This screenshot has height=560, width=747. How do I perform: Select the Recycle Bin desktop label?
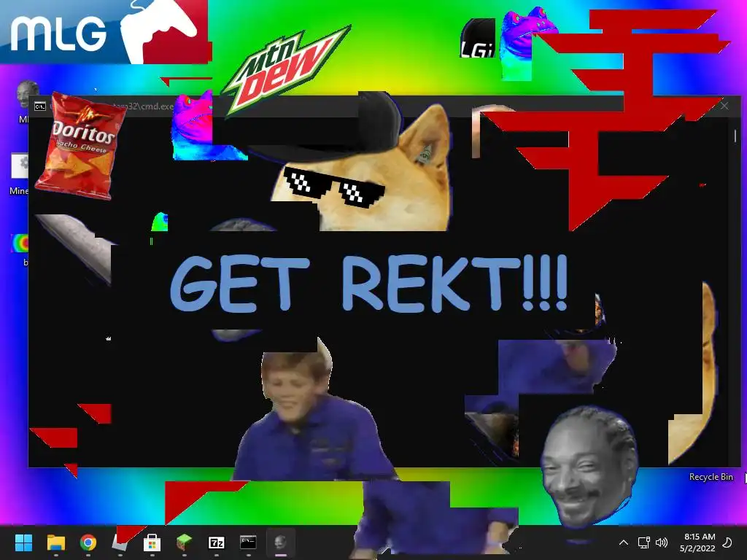point(711,477)
